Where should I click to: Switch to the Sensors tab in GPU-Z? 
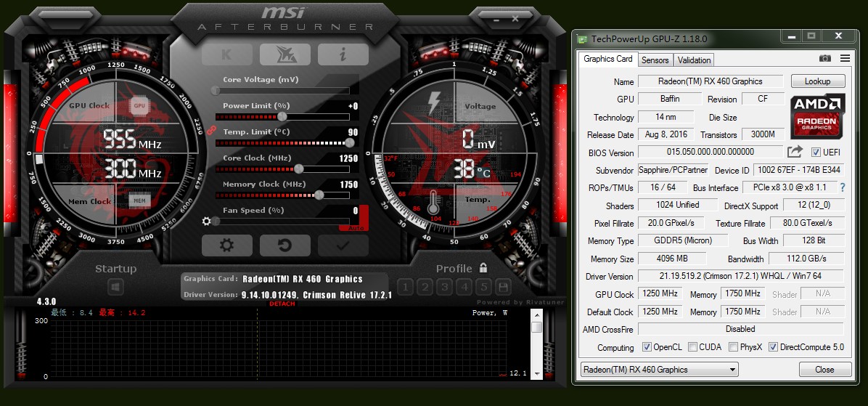tap(655, 60)
